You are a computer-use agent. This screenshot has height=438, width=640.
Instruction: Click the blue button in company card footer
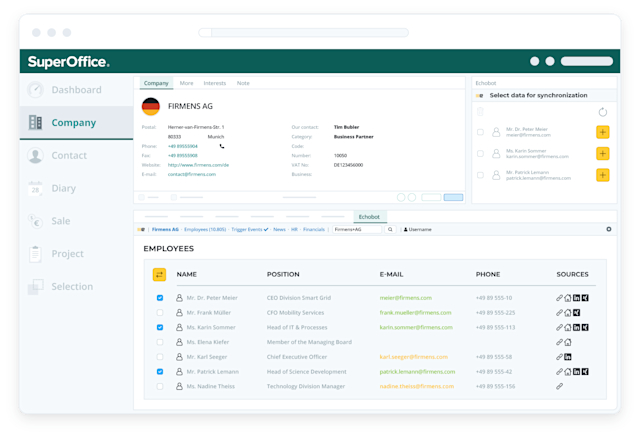click(453, 198)
